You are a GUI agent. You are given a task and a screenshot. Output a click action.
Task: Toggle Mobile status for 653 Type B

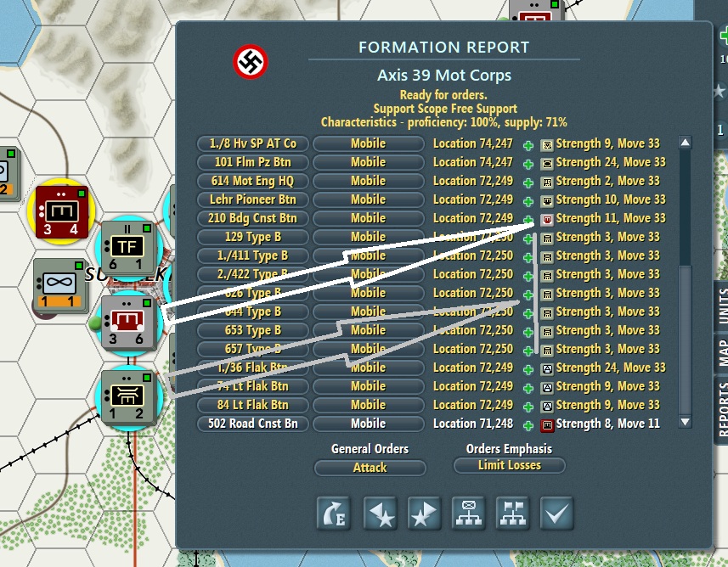pyautogui.click(x=368, y=330)
